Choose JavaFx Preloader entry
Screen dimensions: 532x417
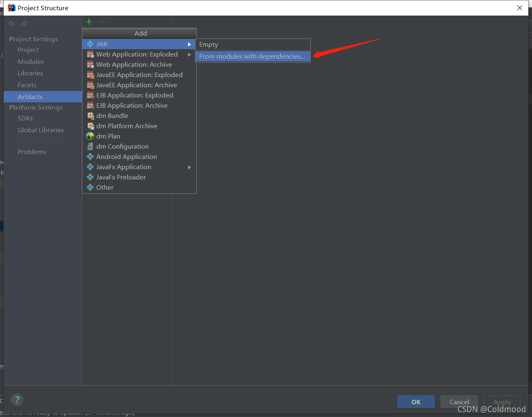(x=139, y=177)
